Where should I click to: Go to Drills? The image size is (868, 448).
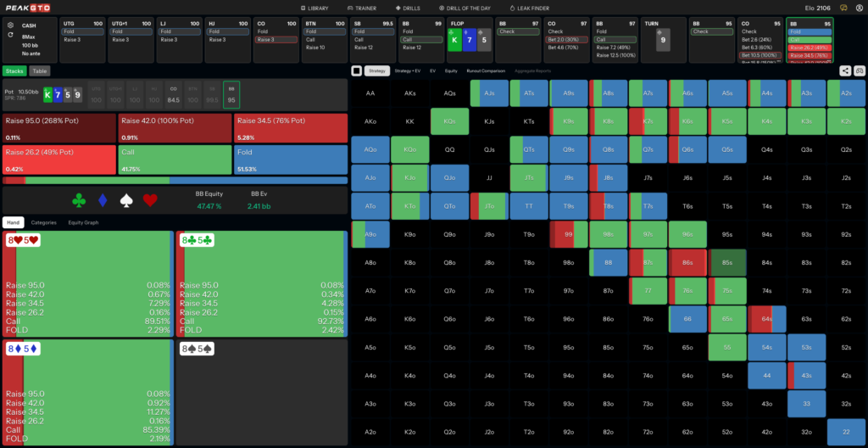(x=409, y=8)
